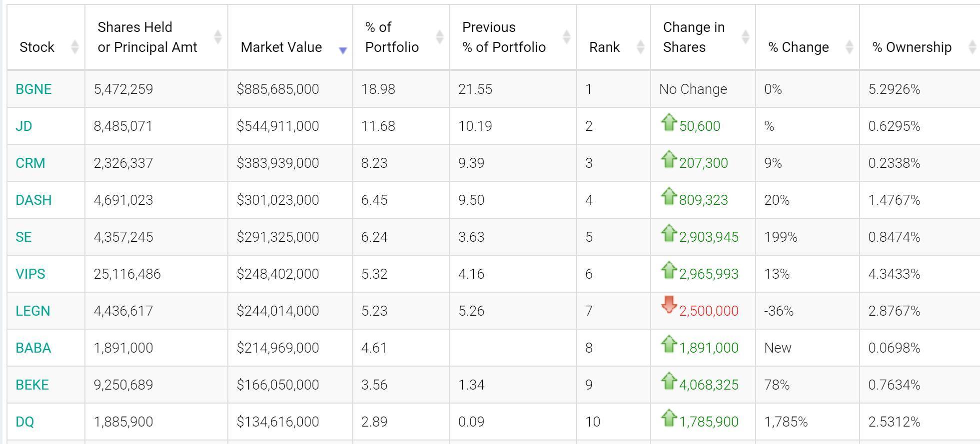Sort by Shares Held or Principal Amt

coord(217,37)
